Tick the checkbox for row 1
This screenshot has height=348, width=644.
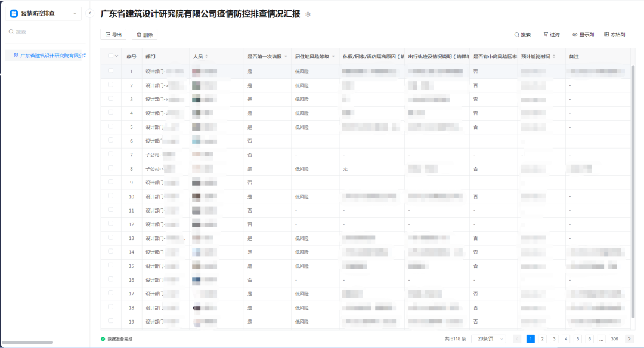[110, 71]
